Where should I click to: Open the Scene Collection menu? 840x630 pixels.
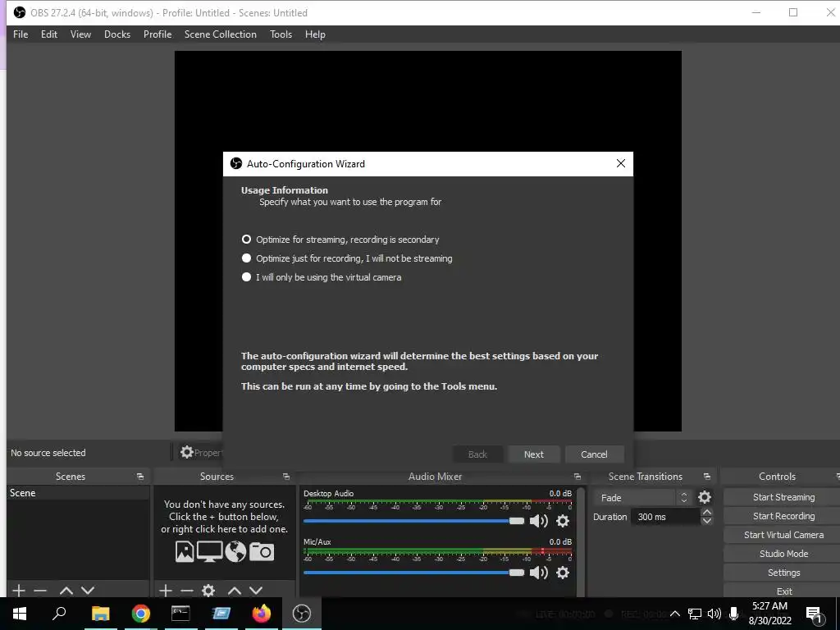coord(221,34)
